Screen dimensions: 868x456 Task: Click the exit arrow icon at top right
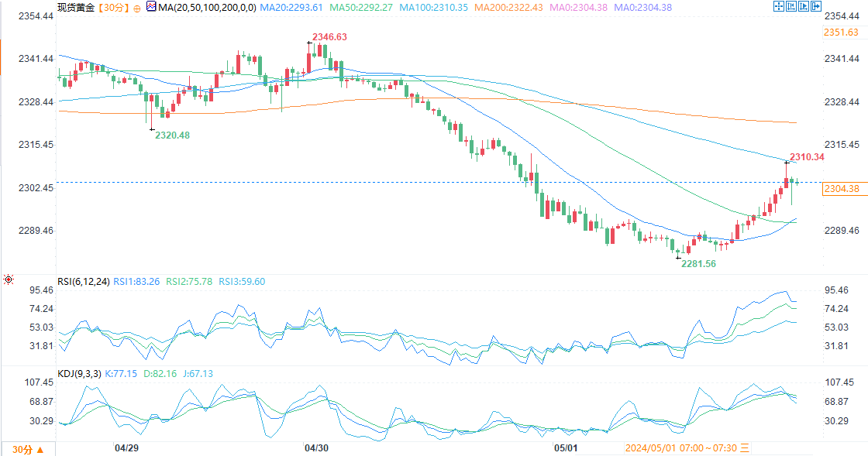point(816,6)
